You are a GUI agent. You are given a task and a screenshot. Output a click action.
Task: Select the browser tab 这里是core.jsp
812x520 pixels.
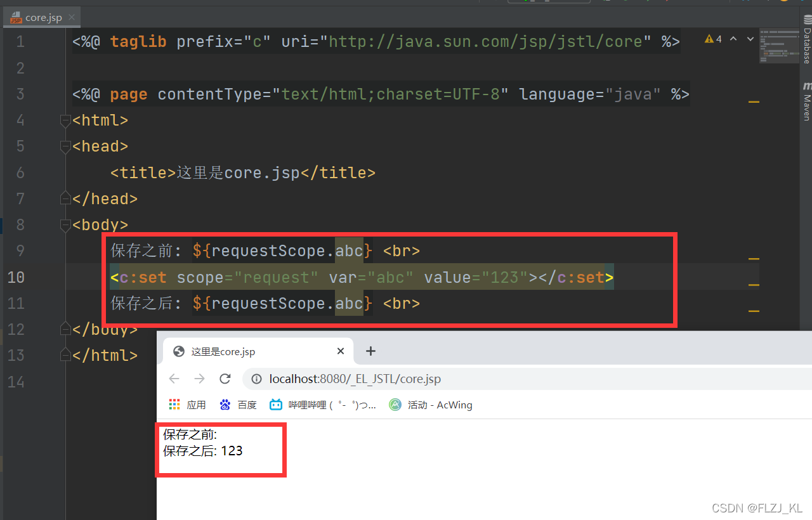coord(257,351)
